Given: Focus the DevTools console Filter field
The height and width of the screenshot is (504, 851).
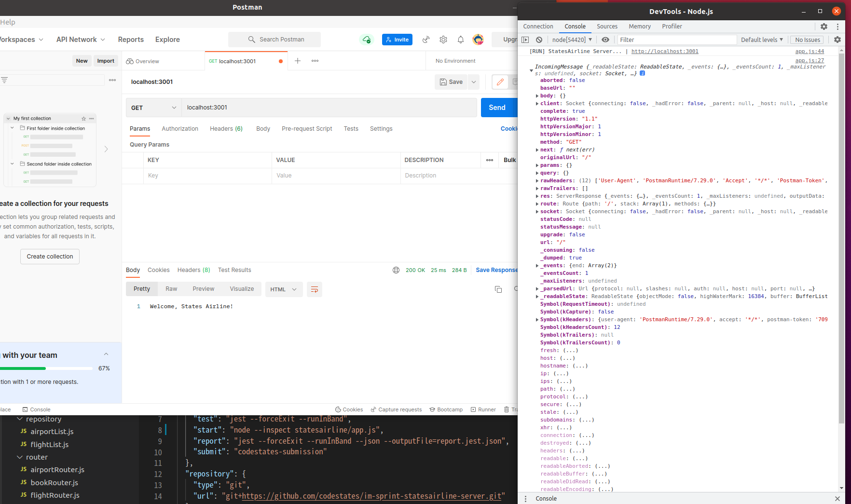Looking at the screenshot, I should [x=677, y=40].
